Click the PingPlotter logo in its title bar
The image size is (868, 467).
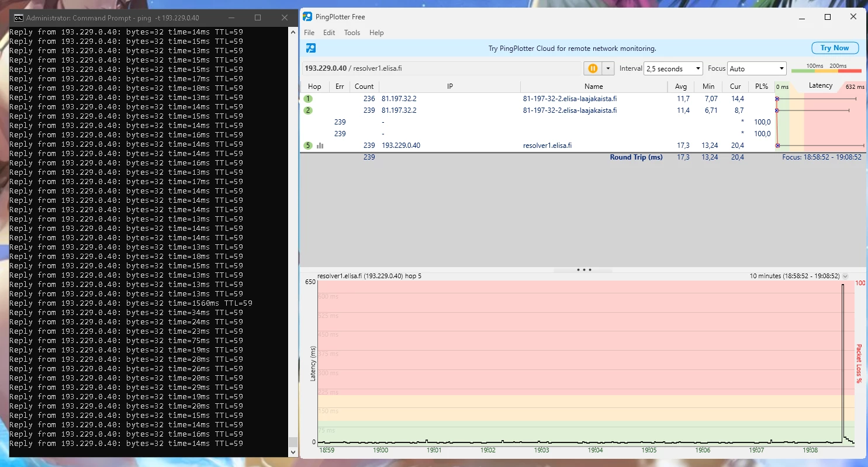(307, 17)
